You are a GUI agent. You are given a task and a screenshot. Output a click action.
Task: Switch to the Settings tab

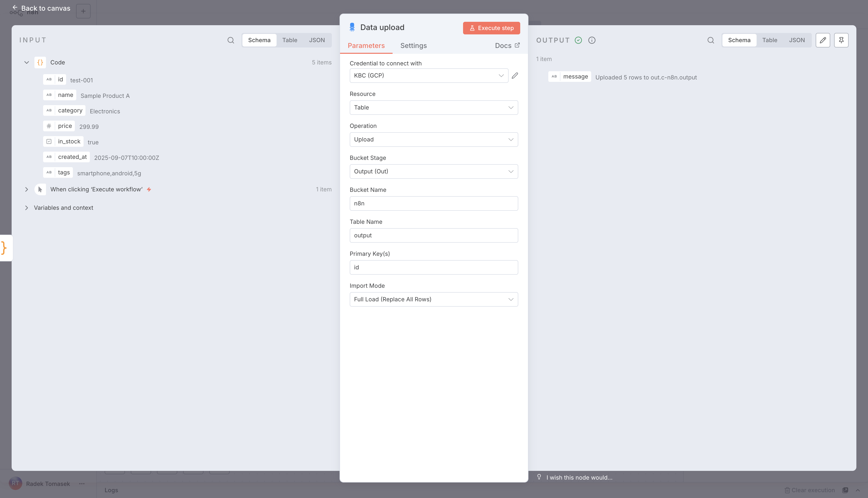point(413,46)
